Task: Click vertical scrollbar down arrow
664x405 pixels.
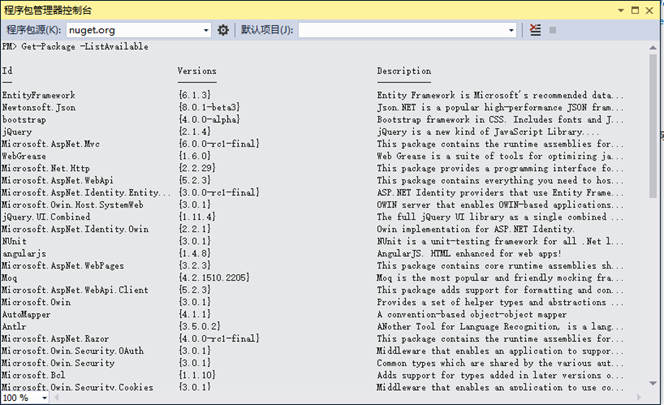Action: point(653,383)
